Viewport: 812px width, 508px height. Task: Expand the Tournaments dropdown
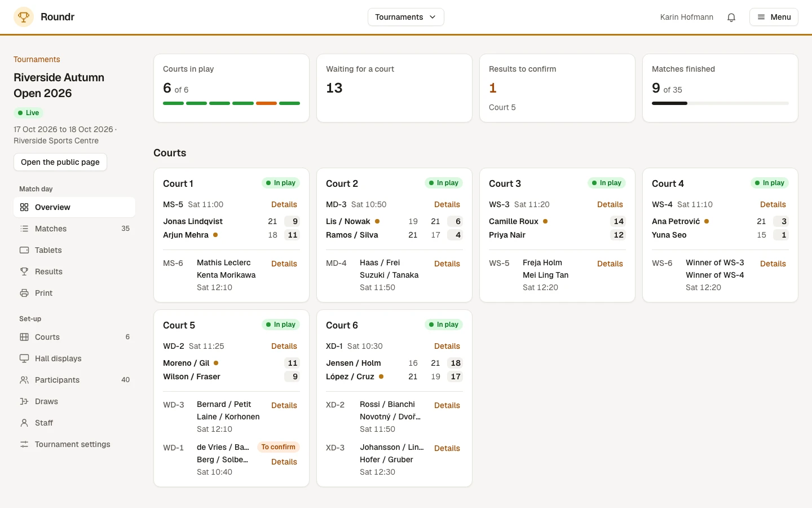pyautogui.click(x=406, y=17)
